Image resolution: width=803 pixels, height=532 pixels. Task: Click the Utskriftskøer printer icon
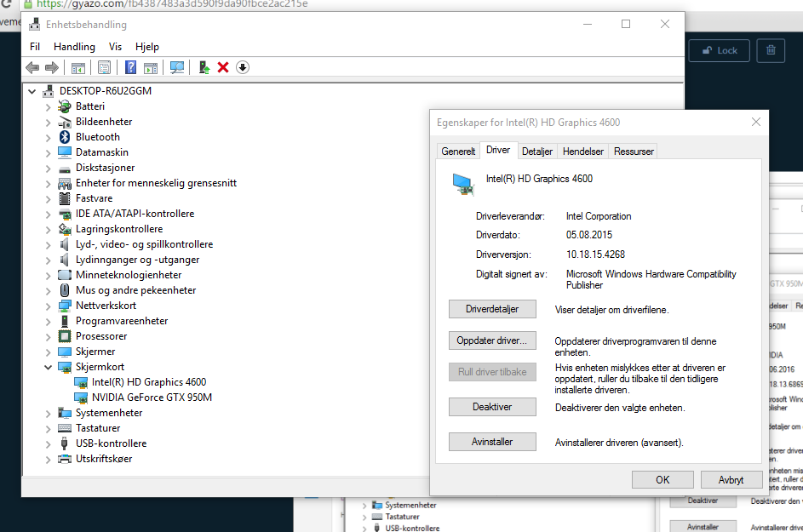click(65, 459)
